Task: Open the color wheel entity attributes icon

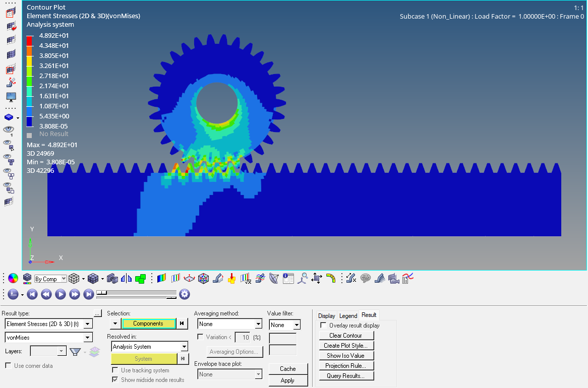Action: click(13, 278)
